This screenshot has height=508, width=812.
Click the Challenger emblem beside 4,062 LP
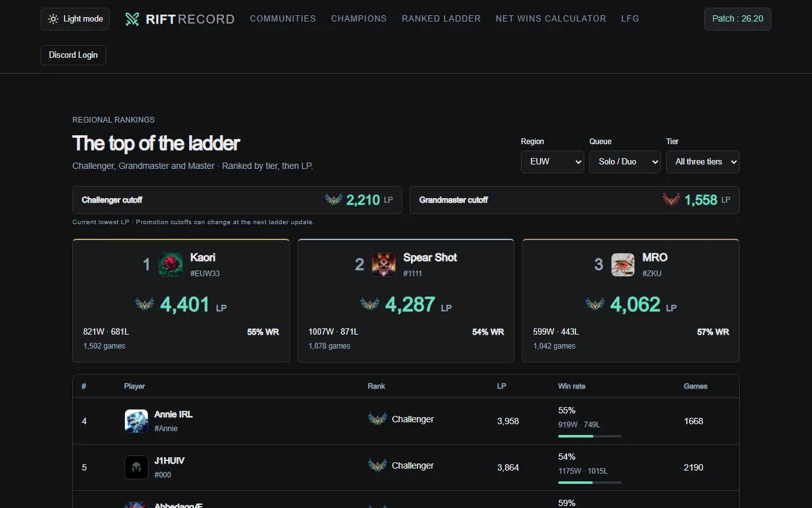(595, 304)
